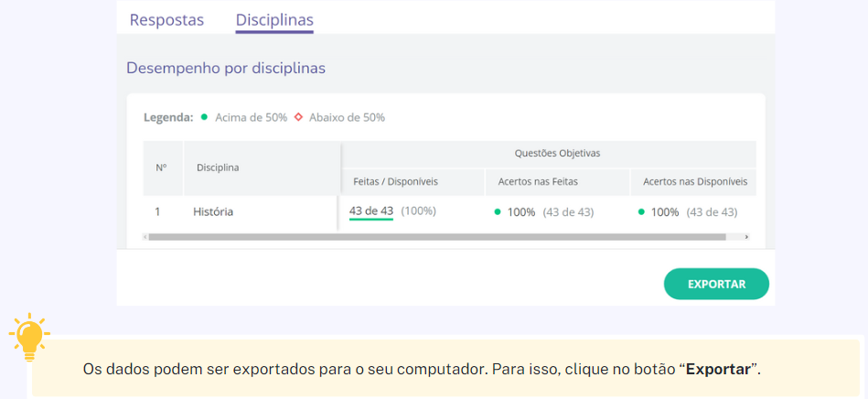The height and width of the screenshot is (399, 868).
Task: Click the Feitas / Disponíveis column header
Action: (x=395, y=182)
